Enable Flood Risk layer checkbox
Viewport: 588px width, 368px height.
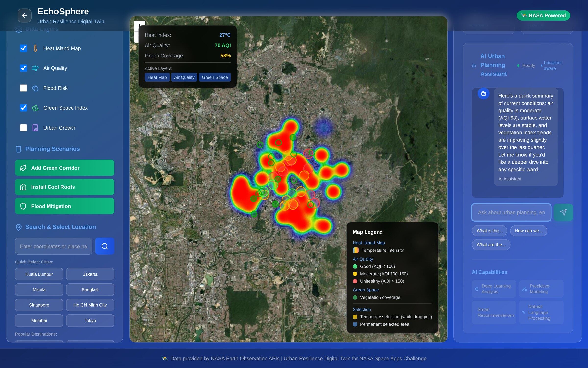(24, 88)
